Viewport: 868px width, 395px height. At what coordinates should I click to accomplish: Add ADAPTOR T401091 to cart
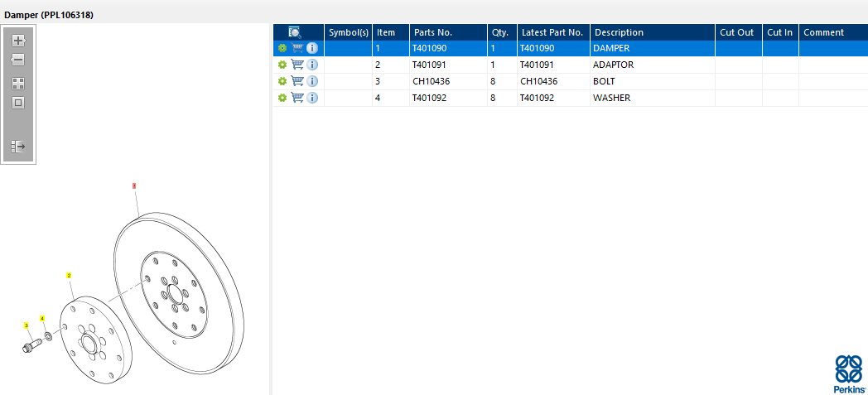click(x=297, y=65)
